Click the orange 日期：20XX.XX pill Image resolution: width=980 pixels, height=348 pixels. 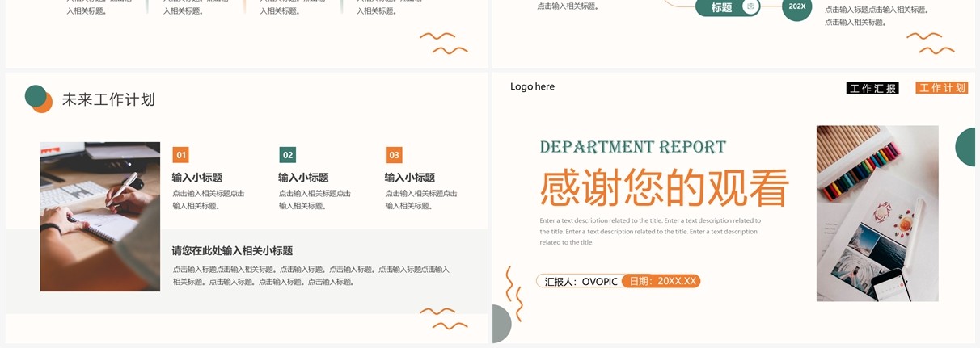(661, 281)
